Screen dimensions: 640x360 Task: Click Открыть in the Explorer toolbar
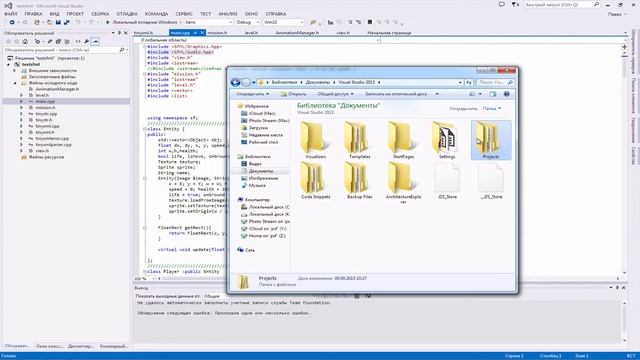[293, 94]
